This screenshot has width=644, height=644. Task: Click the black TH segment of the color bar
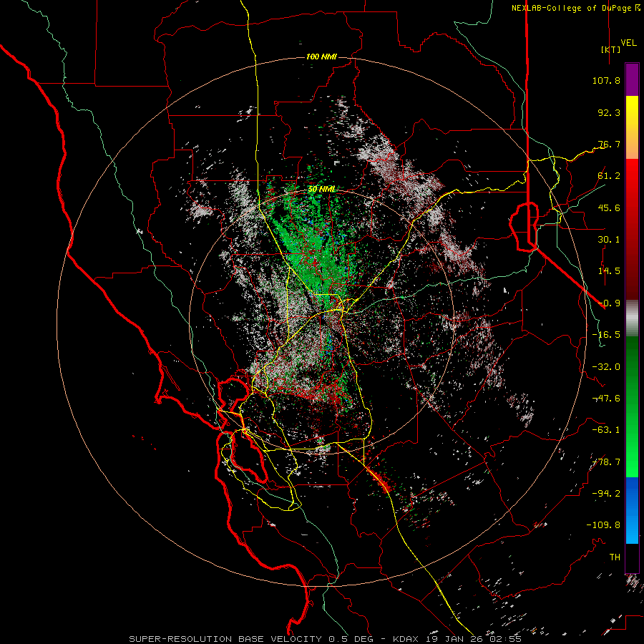(x=632, y=557)
